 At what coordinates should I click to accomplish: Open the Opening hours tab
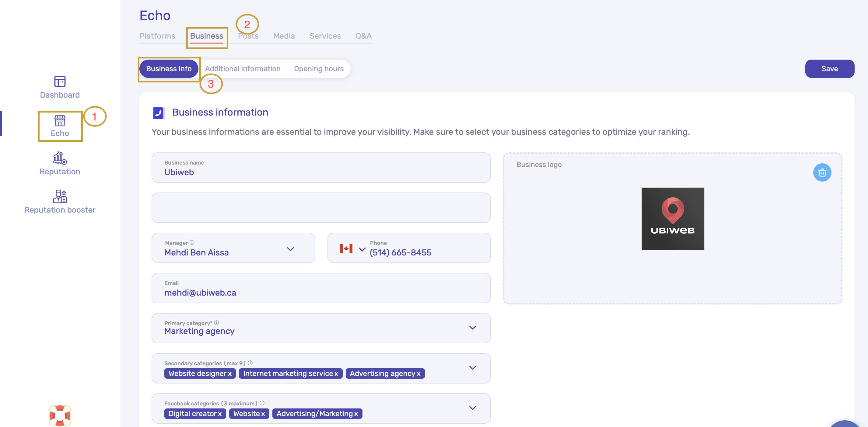pyautogui.click(x=318, y=69)
